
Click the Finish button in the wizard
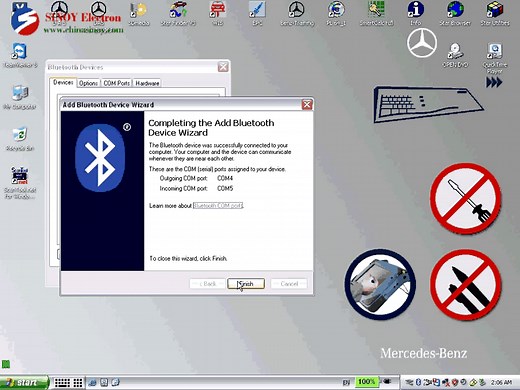[x=246, y=284]
